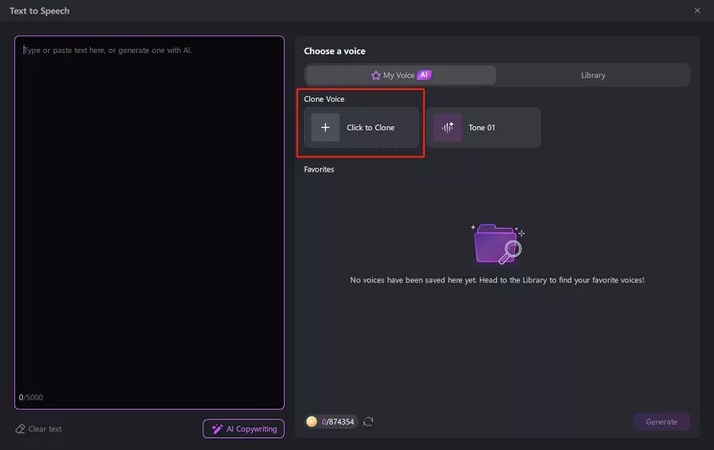Click the Favorites heading
714x450 pixels.
(319, 169)
